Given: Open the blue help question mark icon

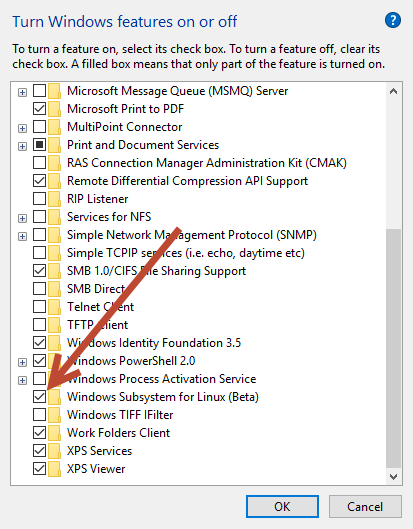Looking at the screenshot, I should pyautogui.click(x=393, y=20).
